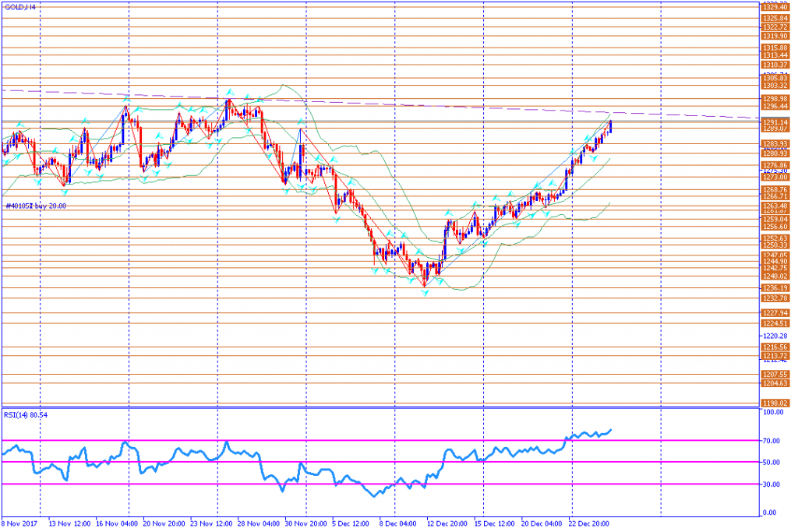798x532 pixels.
Task: Click the RSI(14) indicator label
Action: pyautogui.click(x=26, y=415)
